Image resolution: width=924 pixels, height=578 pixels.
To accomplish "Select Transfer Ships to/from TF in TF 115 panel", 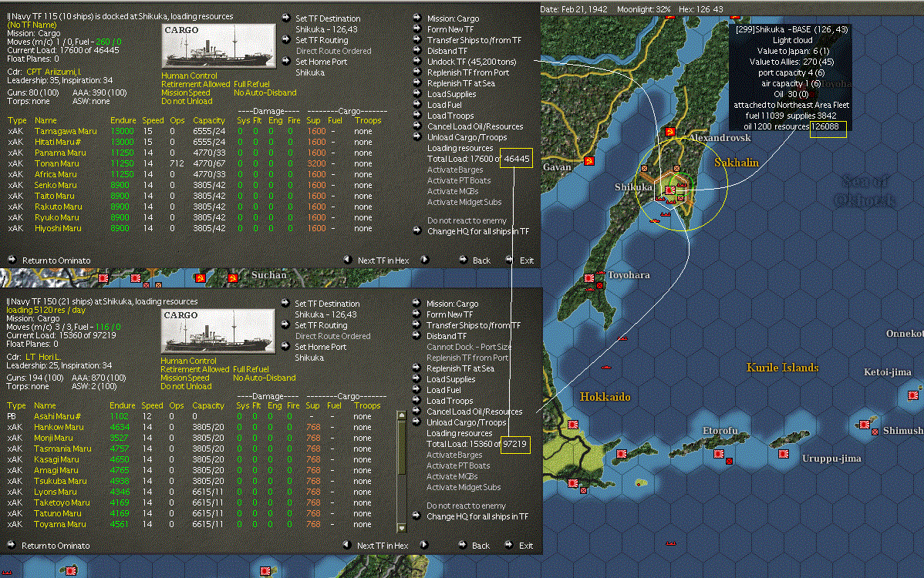I will (x=474, y=40).
